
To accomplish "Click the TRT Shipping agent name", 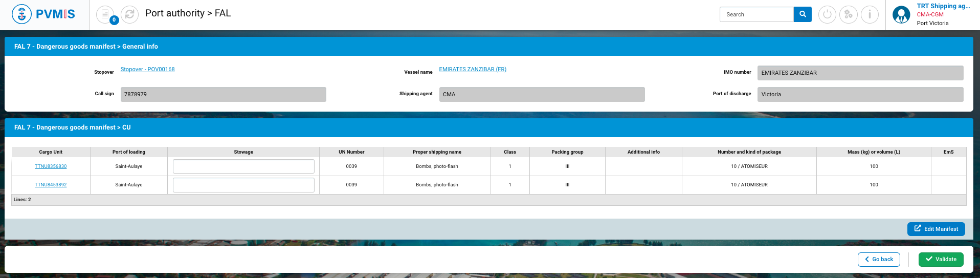I will tap(943, 6).
